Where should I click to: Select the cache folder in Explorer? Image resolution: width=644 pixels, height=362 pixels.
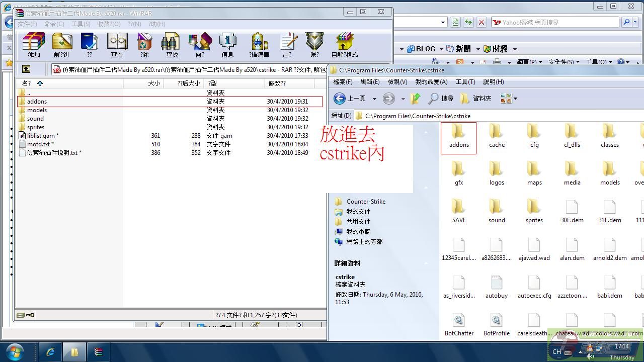pyautogui.click(x=497, y=136)
